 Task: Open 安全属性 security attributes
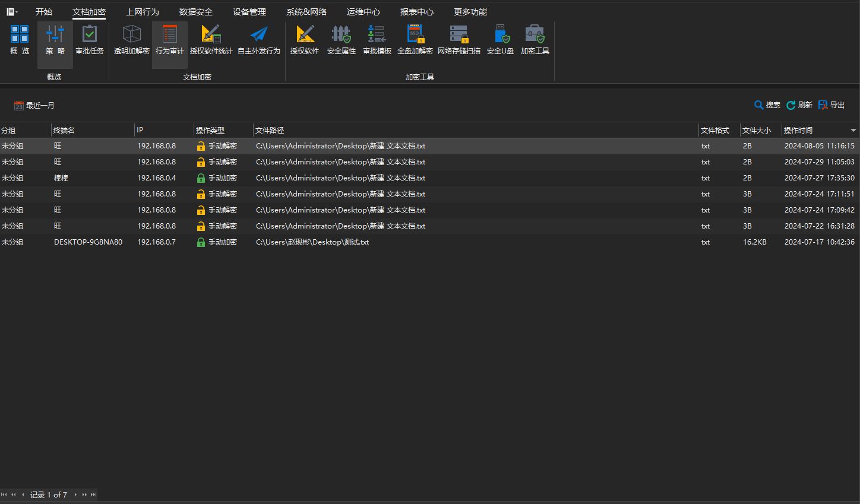pyautogui.click(x=342, y=40)
